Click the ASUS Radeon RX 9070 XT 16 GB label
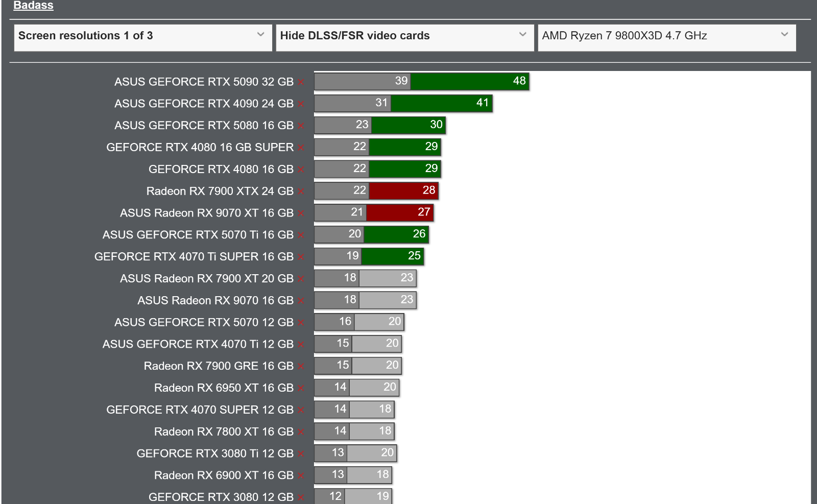 [207, 213]
